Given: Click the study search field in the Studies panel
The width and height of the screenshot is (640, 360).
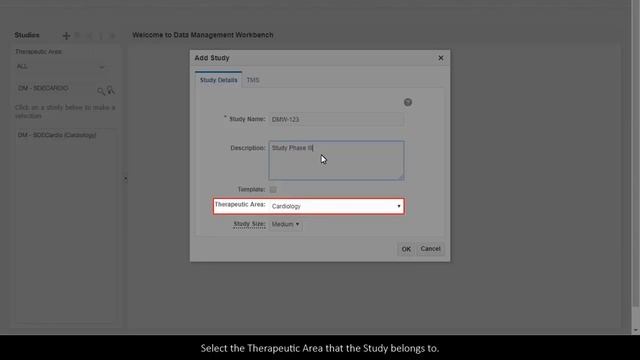Looking at the screenshot, I should (55, 89).
